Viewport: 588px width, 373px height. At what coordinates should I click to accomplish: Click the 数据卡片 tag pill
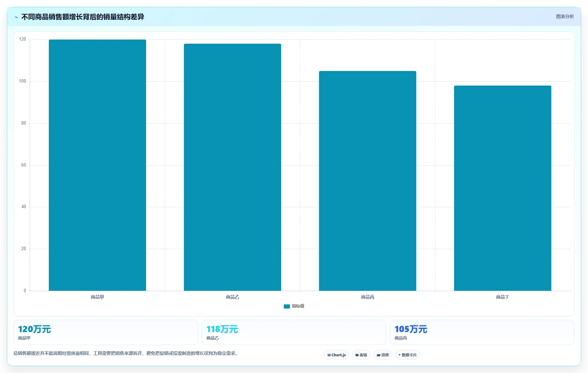(x=407, y=355)
